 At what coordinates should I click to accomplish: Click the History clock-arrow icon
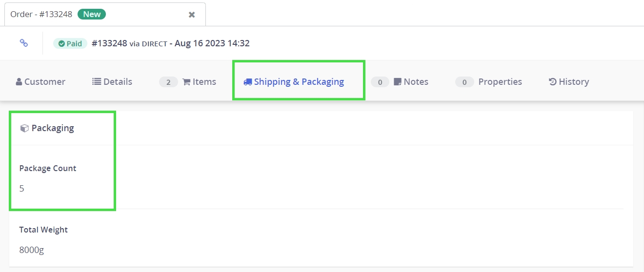pos(553,82)
